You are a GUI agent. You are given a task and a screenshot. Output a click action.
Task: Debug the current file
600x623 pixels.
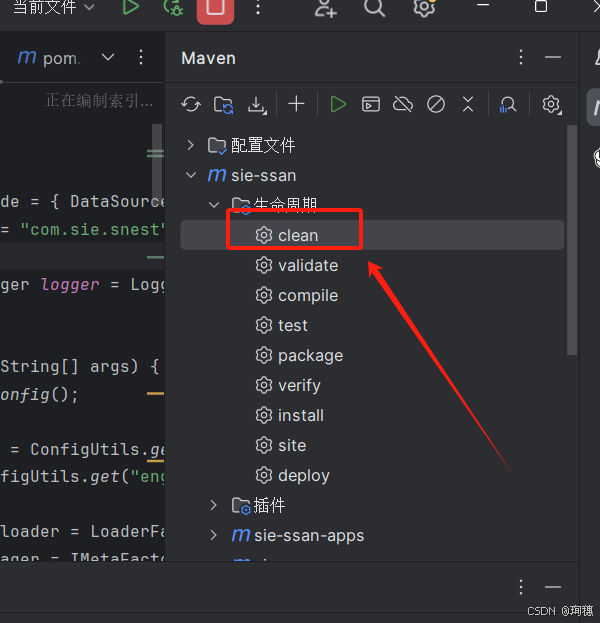(173, 7)
